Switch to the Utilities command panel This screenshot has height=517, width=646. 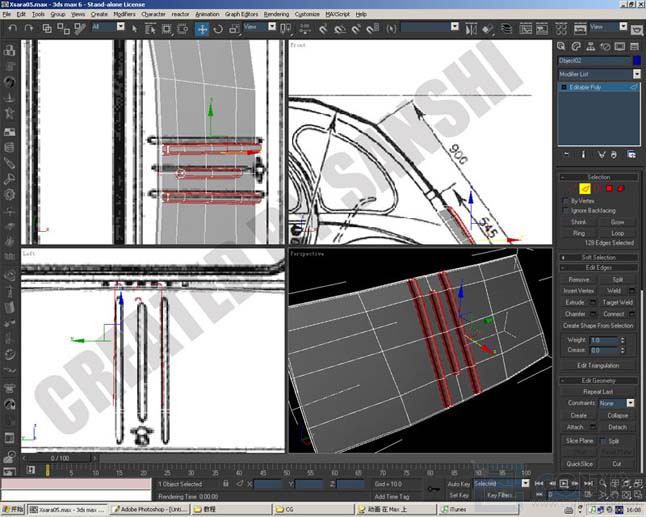pyautogui.click(x=634, y=47)
